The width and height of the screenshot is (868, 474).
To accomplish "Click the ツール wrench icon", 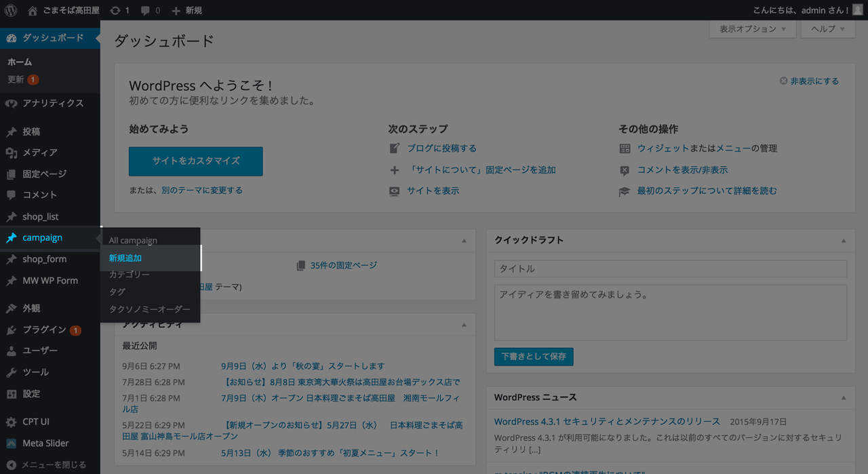I will (11, 372).
